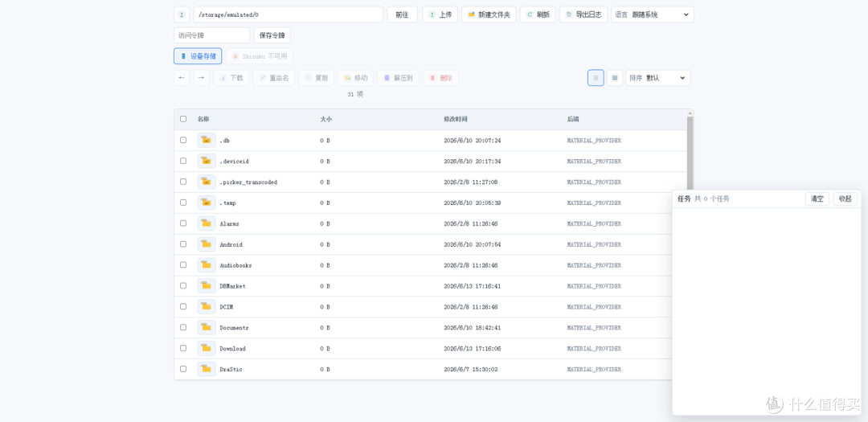Check the .db row checkbox
Image resolution: width=868 pixels, height=422 pixels.
183,140
